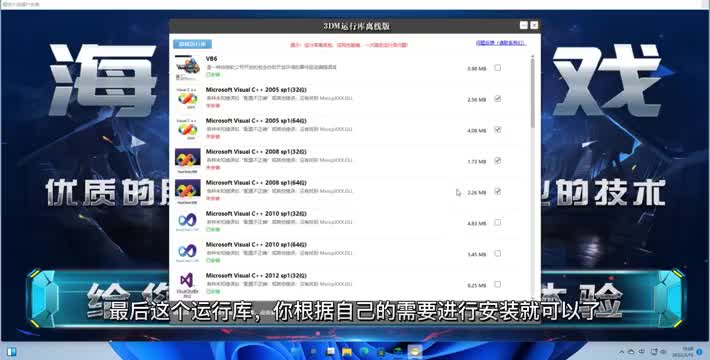Uncheck Visual C++ 2005 sp1(32位) checkbox
The width and height of the screenshot is (710, 360).
coord(498,98)
